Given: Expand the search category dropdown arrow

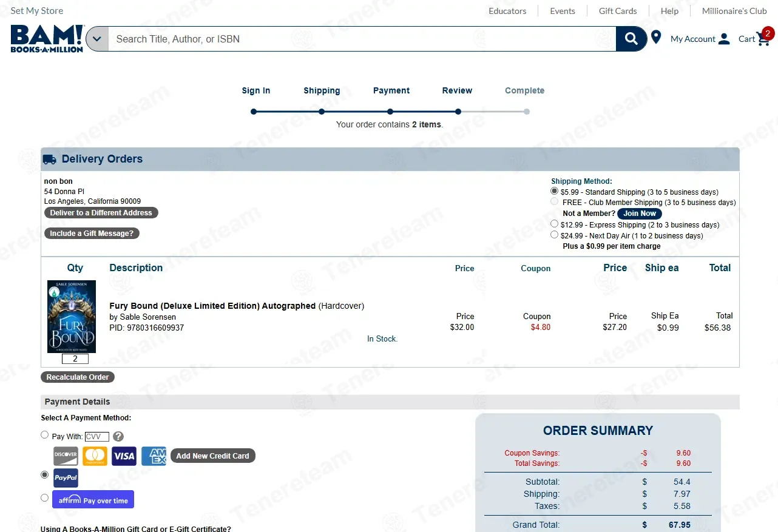Looking at the screenshot, I should coord(97,39).
